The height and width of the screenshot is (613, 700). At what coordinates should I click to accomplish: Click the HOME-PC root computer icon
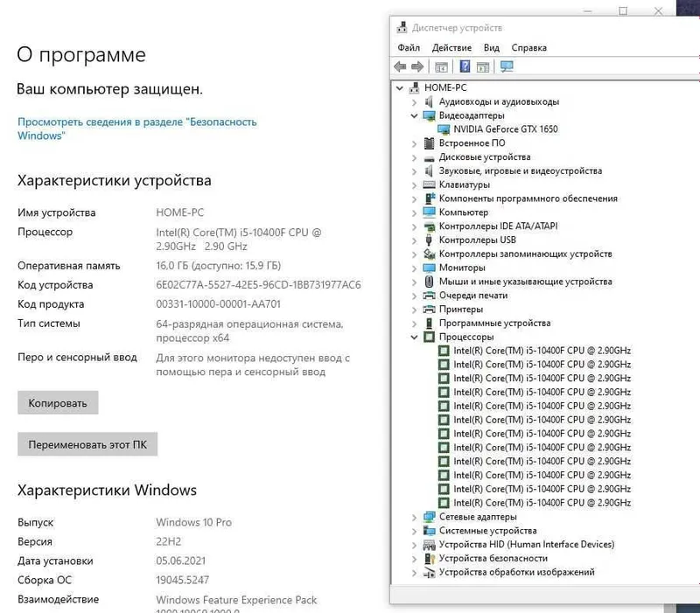click(x=414, y=87)
